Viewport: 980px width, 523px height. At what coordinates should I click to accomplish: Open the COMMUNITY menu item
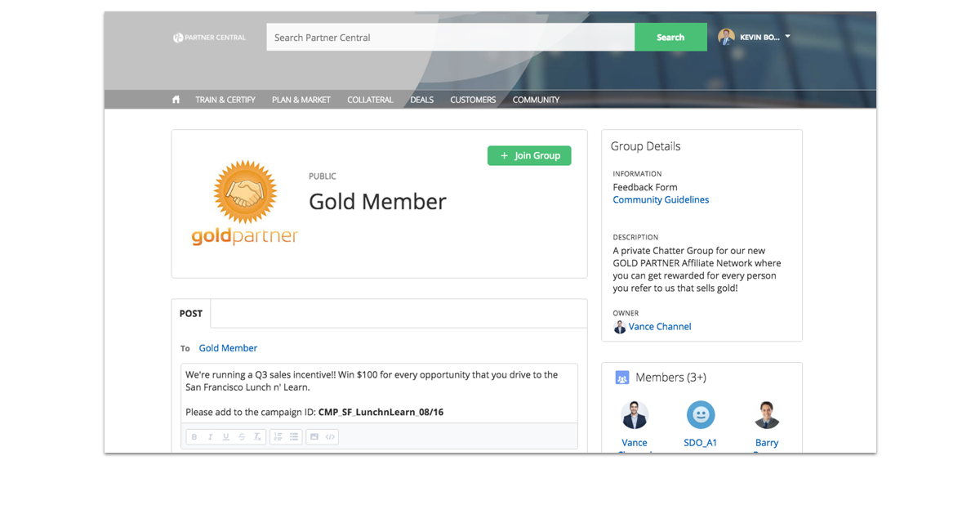point(536,100)
